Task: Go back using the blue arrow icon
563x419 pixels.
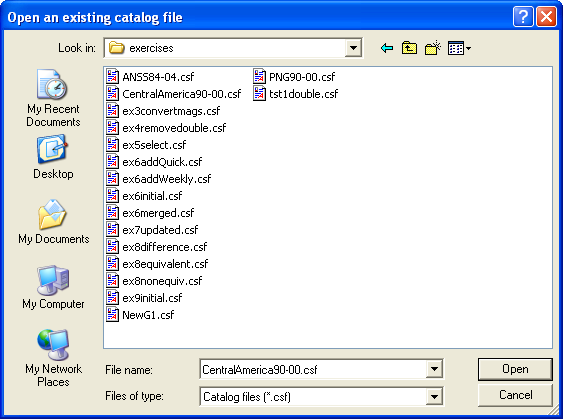Action: (387, 48)
